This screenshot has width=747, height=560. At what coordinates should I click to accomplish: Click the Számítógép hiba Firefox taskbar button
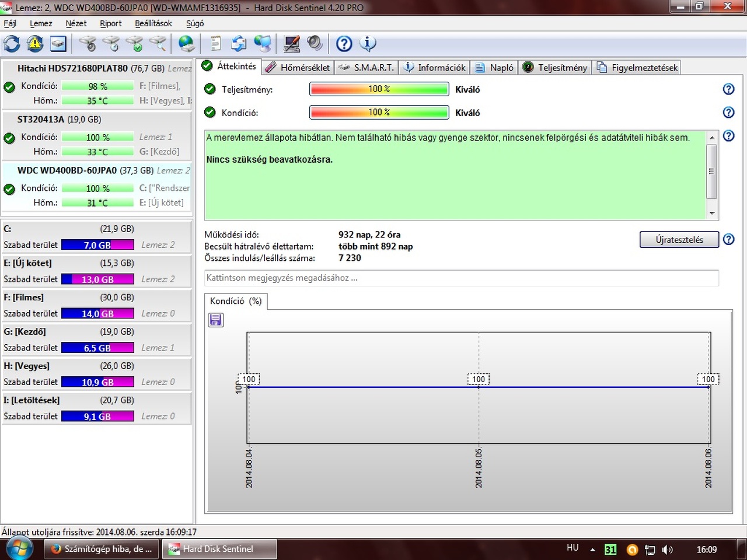pos(102,549)
